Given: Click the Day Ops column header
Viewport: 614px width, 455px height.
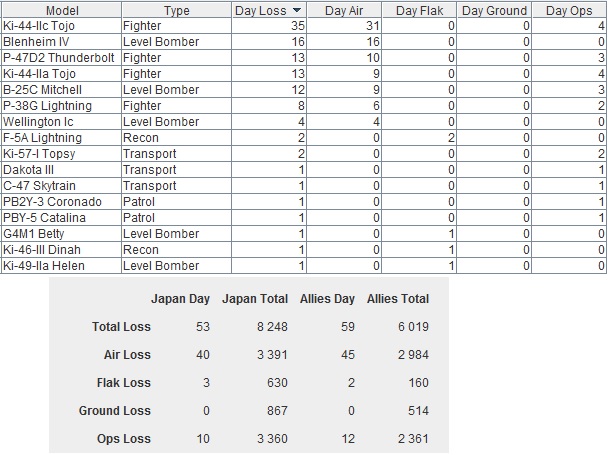Looking at the screenshot, I should click(x=569, y=10).
